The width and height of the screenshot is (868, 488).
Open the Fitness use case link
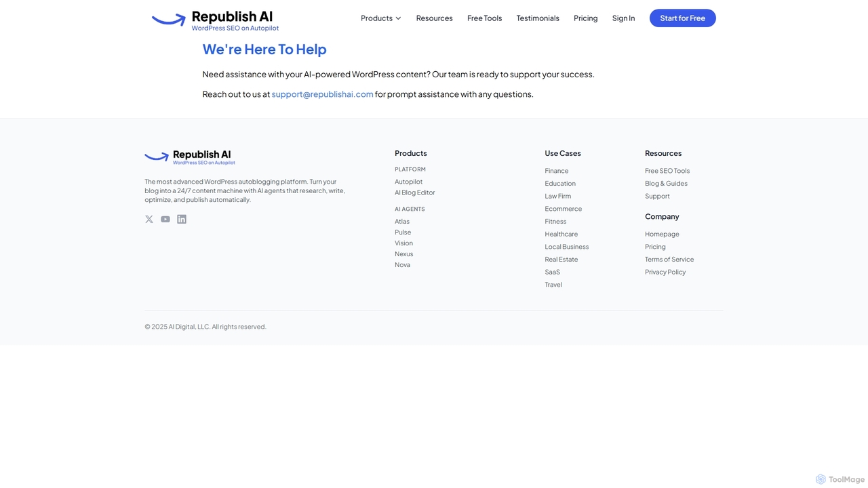click(x=555, y=222)
